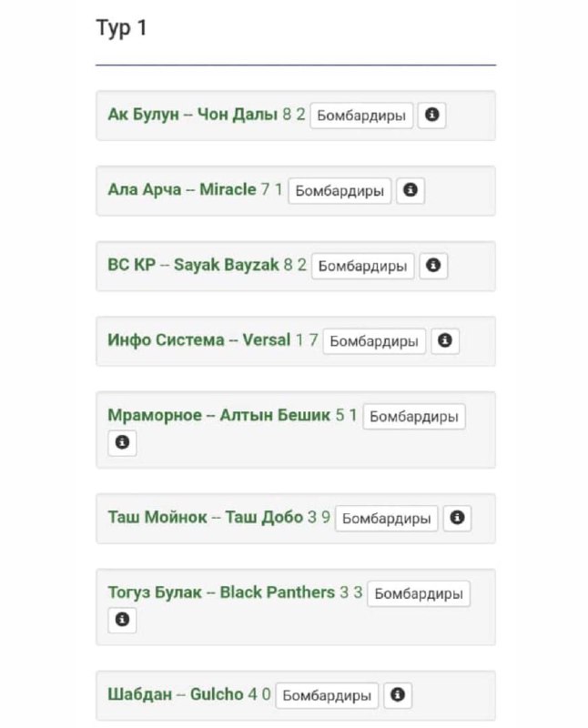
Task: Show info for ВС КР – Sayak Bayzak
Action: click(x=433, y=266)
